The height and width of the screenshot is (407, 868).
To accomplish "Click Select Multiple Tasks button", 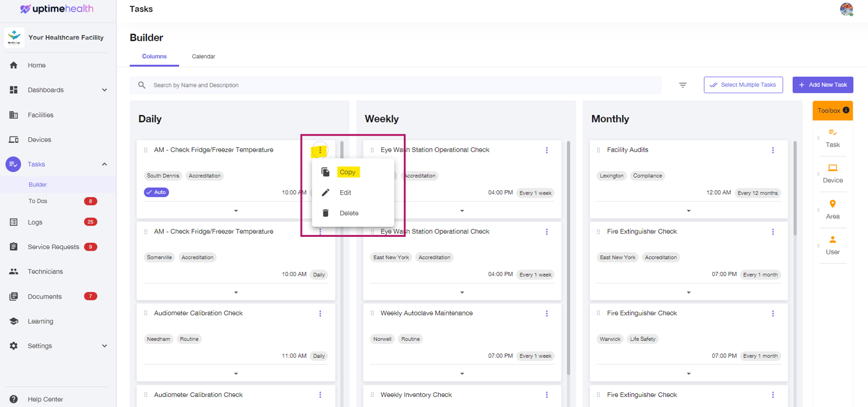I will click(x=743, y=85).
